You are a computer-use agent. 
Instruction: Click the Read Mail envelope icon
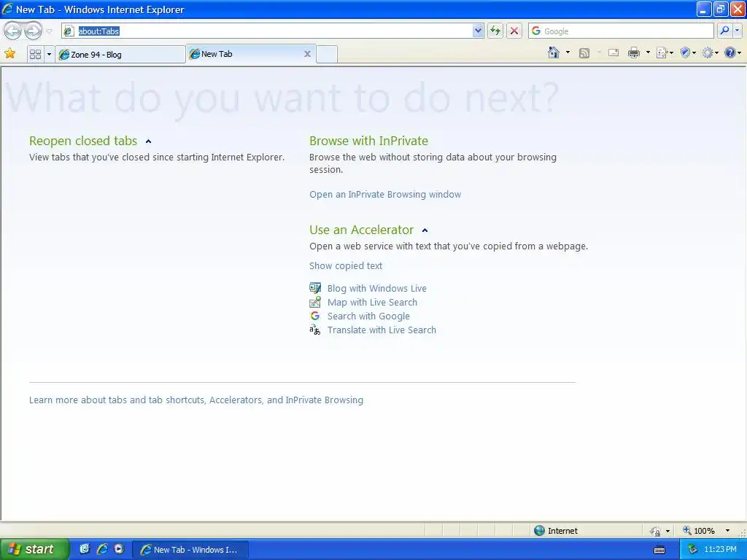point(614,52)
